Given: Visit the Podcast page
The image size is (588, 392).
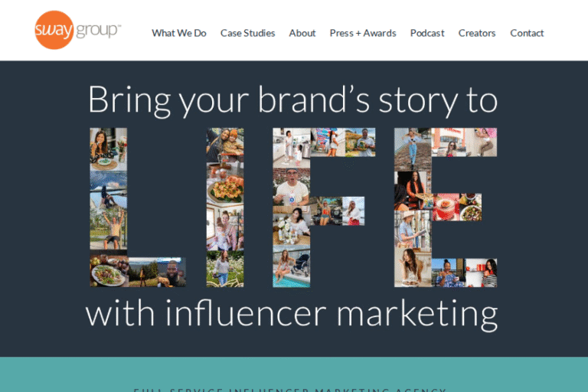Looking at the screenshot, I should point(427,33).
